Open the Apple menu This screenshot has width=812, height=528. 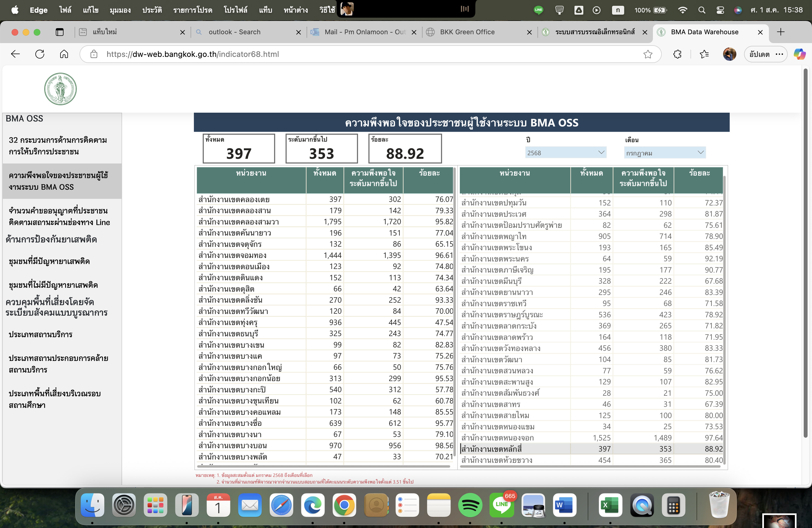coord(15,10)
